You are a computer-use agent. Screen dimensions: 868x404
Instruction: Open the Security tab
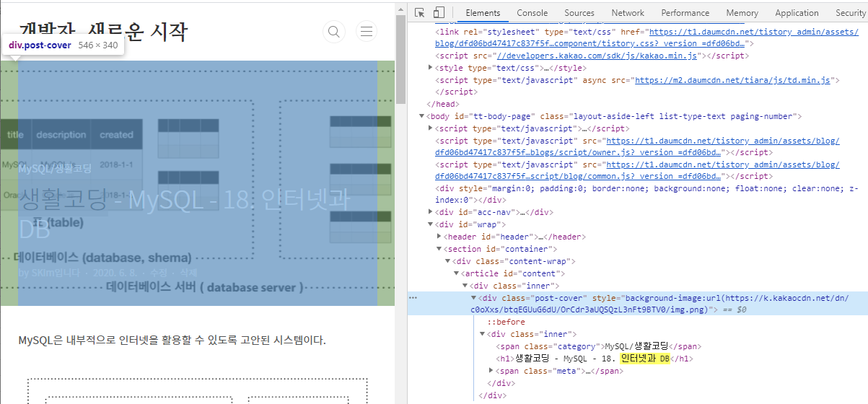tap(850, 13)
